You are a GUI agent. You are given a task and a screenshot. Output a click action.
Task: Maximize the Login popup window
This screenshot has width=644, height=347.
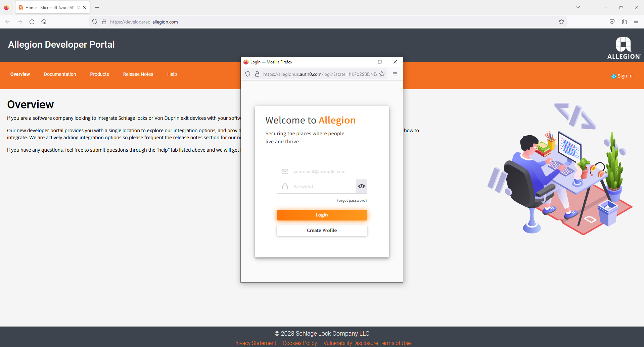coord(380,62)
